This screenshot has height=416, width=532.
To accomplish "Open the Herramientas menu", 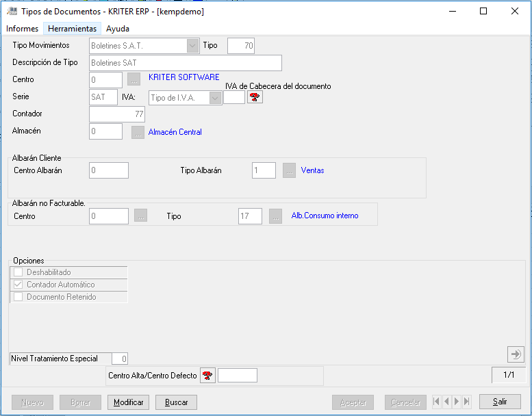I will (73, 29).
